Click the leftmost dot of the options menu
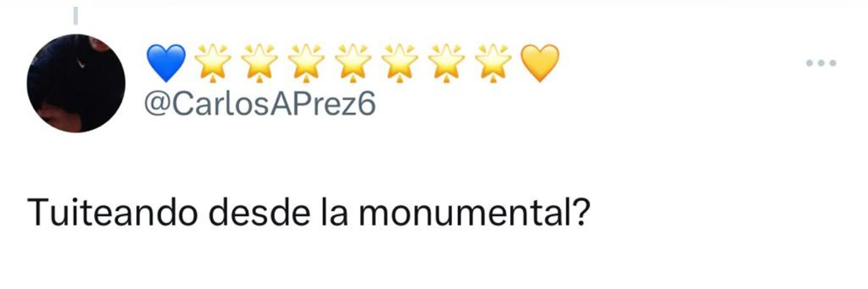This screenshot has height=289, width=868. pos(809,63)
